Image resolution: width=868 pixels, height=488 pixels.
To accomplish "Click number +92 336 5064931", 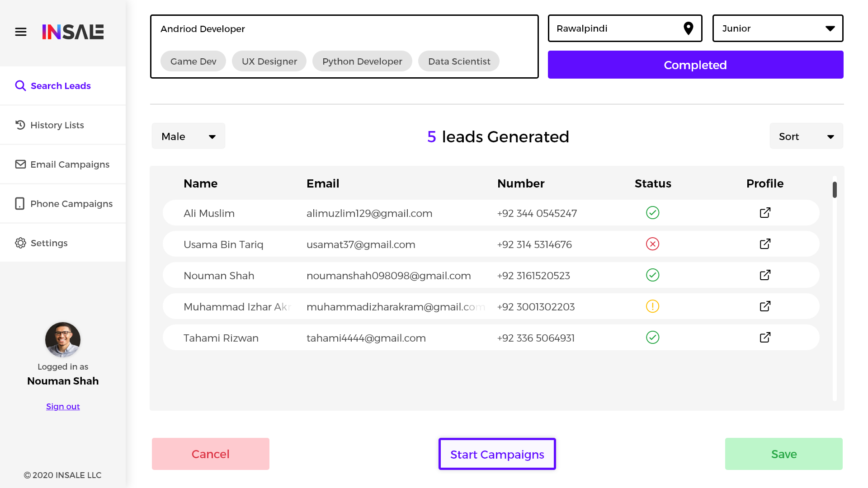I will pyautogui.click(x=536, y=338).
